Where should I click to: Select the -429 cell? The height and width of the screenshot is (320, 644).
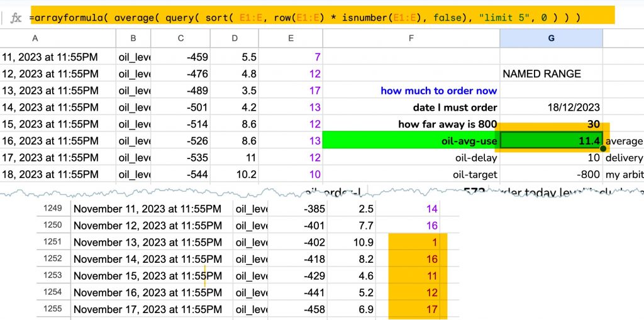pos(297,275)
